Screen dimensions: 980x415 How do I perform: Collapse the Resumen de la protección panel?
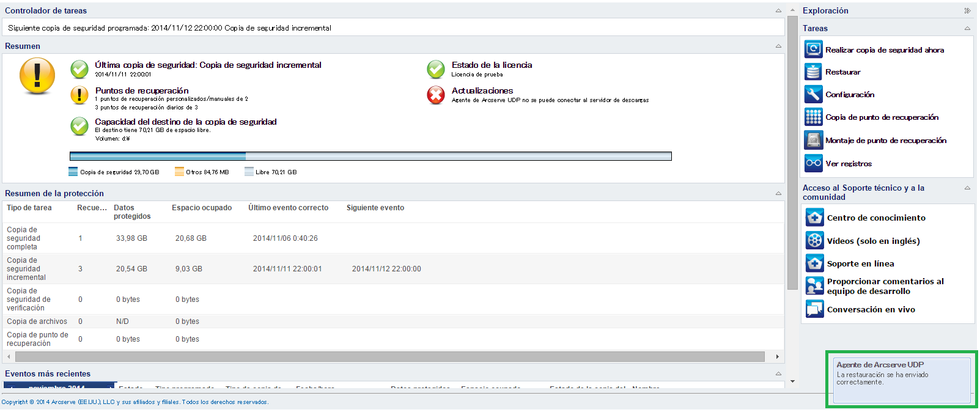click(x=778, y=193)
